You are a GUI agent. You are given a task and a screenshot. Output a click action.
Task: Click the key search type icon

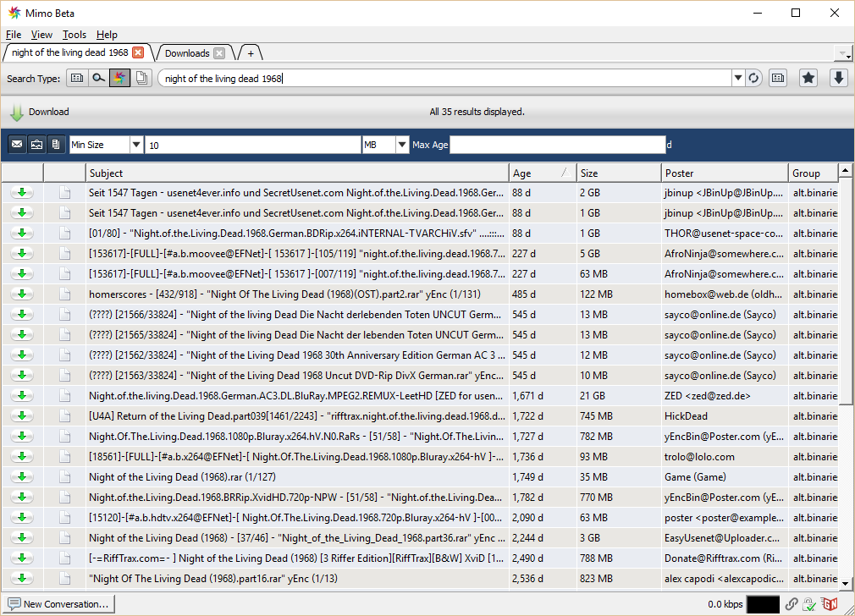(98, 78)
